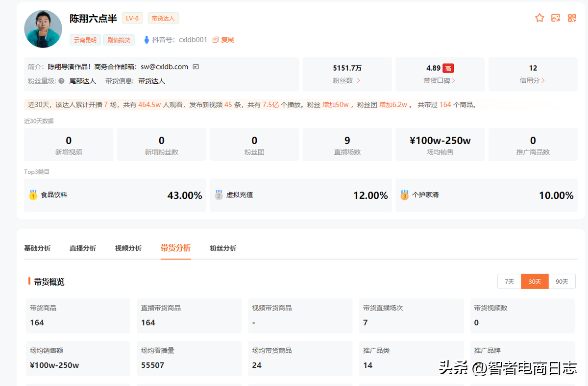The image size is (588, 386).
Task: Click the gold medal icon for 食品饮料
Action: [x=33, y=195]
